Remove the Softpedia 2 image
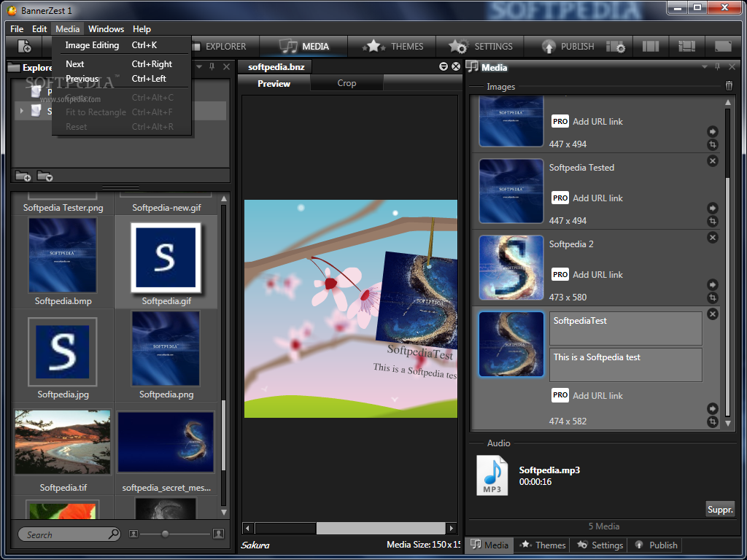The width and height of the screenshot is (747, 560). coord(712,237)
